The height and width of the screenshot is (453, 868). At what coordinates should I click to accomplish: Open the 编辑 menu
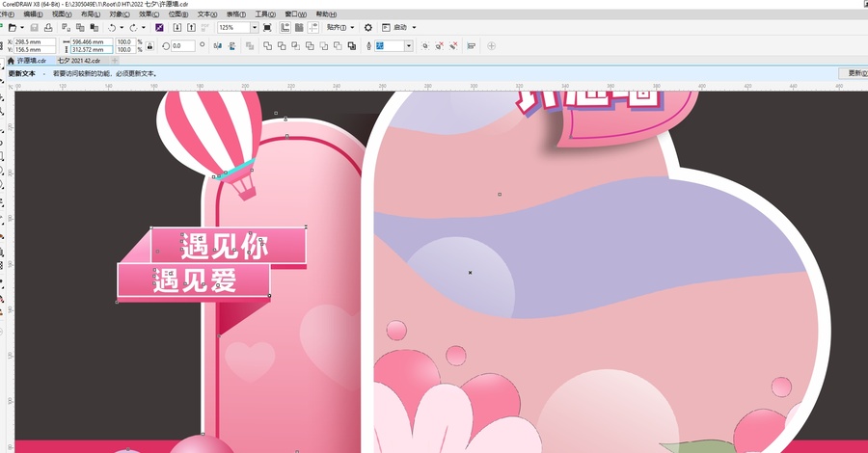[x=33, y=14]
